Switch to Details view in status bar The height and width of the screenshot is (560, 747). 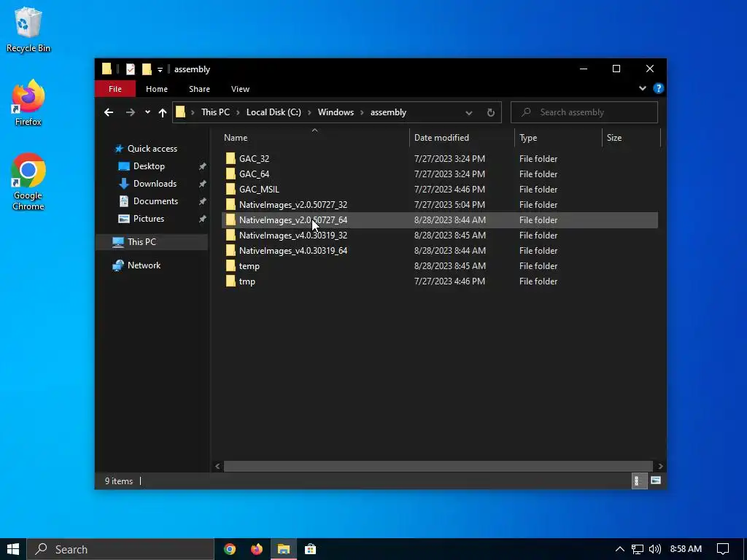click(x=638, y=481)
